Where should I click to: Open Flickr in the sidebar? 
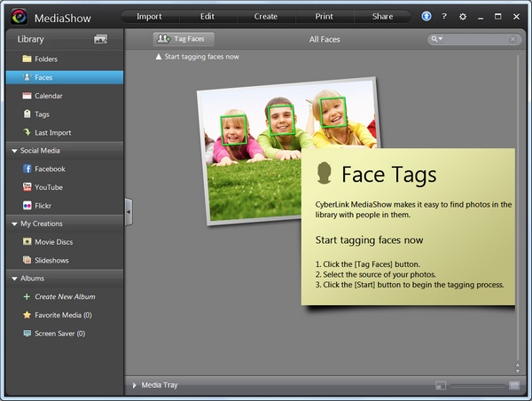pyautogui.click(x=43, y=206)
